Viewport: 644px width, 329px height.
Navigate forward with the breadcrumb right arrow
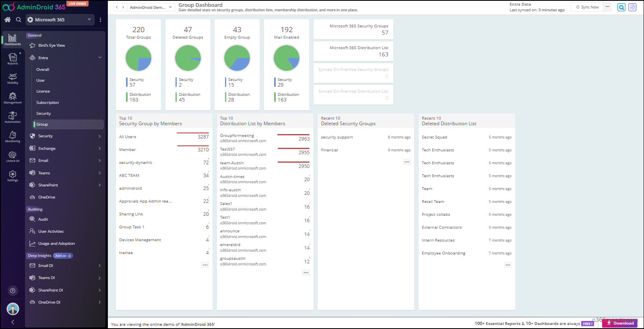pyautogui.click(x=123, y=7)
